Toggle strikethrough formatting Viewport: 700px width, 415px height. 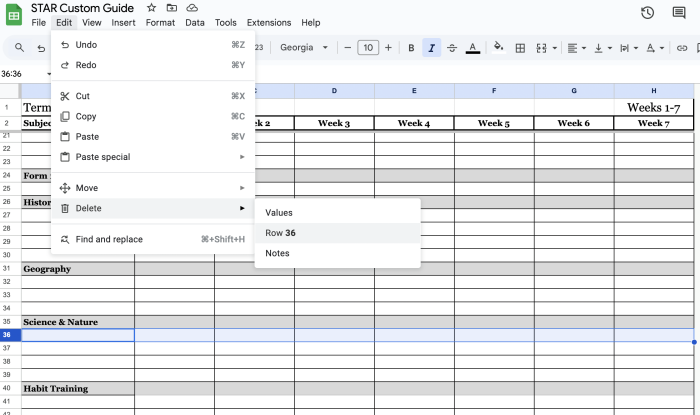click(x=452, y=48)
